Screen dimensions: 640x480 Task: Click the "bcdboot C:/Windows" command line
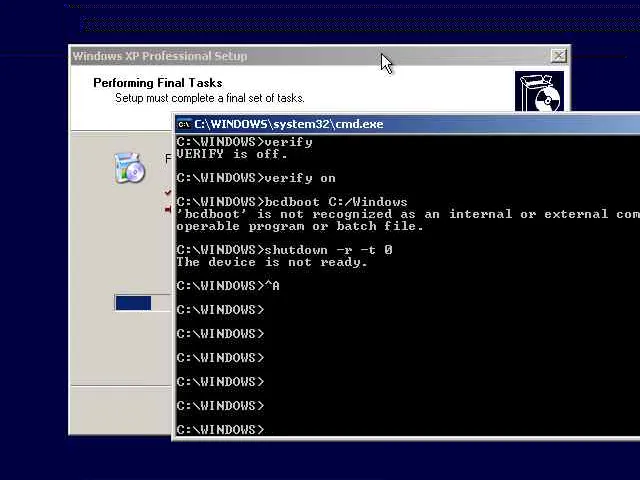pyautogui.click(x=292, y=202)
